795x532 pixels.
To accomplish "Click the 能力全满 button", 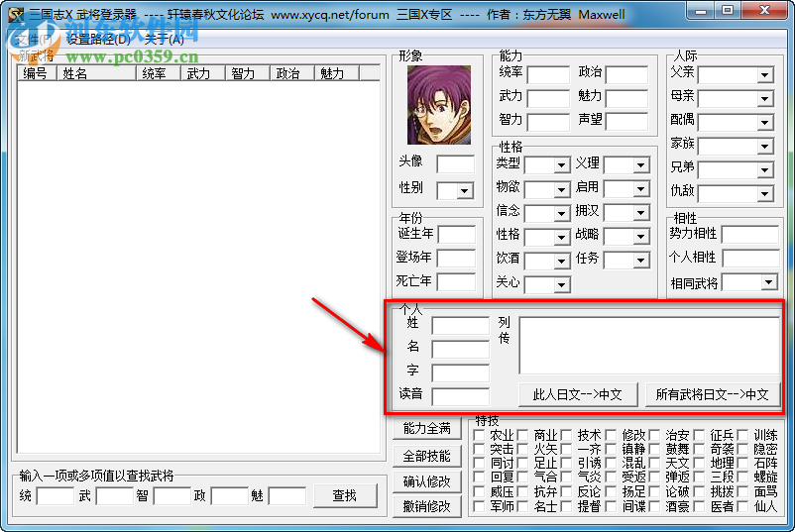I will click(x=427, y=429).
